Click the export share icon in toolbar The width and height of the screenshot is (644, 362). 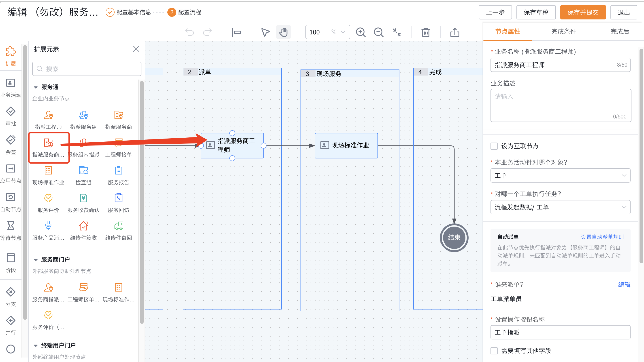(x=455, y=32)
